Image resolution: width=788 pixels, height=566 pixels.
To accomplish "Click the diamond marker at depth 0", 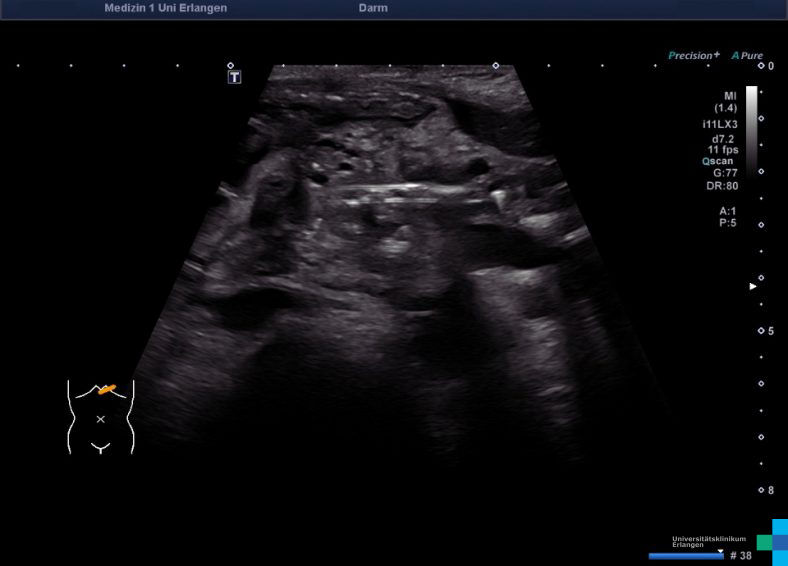I will click(760, 66).
